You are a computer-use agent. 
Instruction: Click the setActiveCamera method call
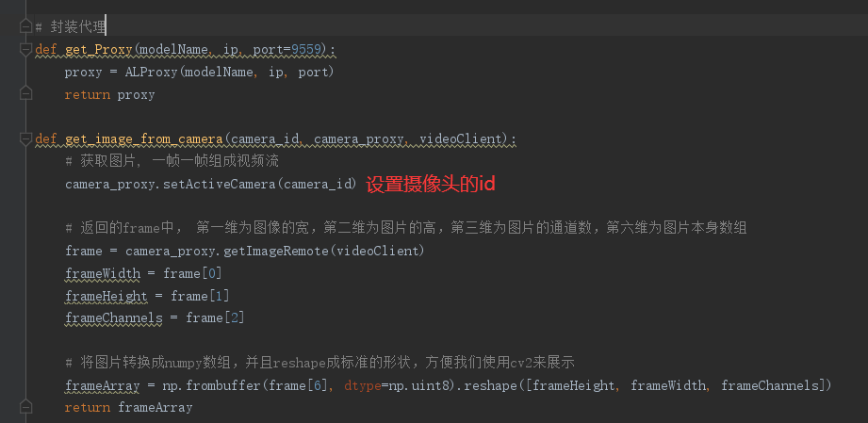tap(219, 184)
